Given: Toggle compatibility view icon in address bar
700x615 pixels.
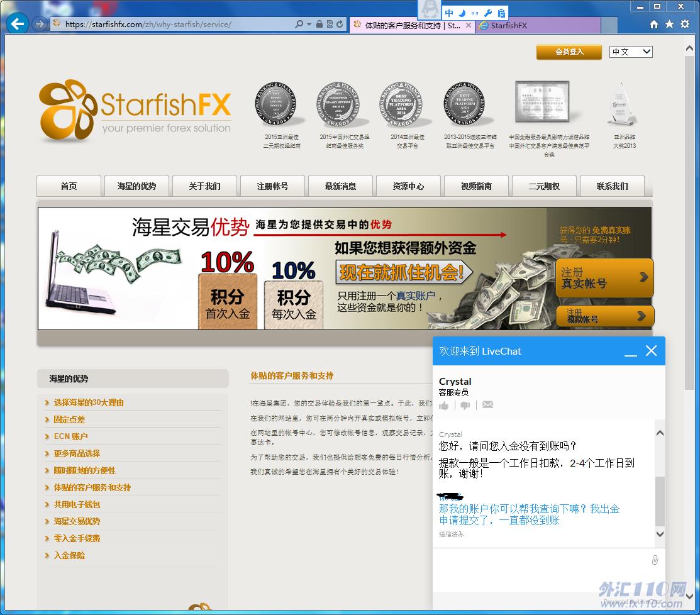Looking at the screenshot, I should 330,24.
